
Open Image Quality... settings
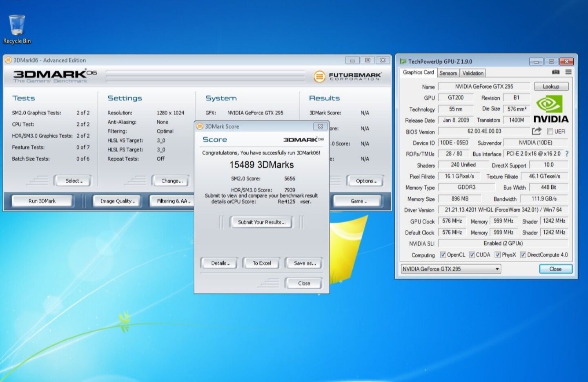click(x=118, y=201)
